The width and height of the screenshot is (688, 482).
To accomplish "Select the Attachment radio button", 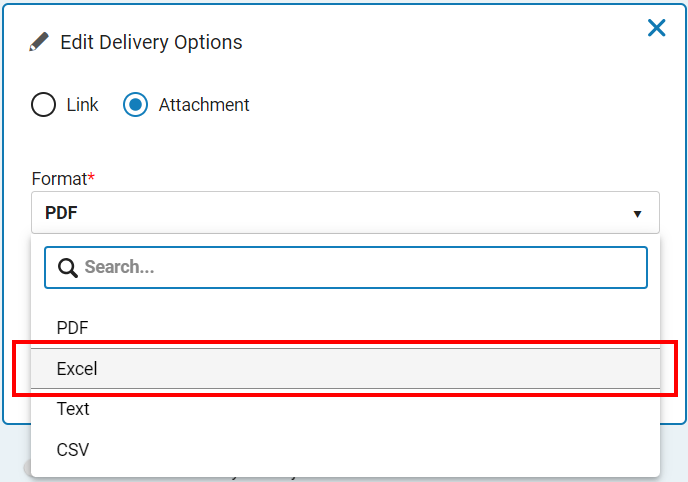I will [135, 105].
